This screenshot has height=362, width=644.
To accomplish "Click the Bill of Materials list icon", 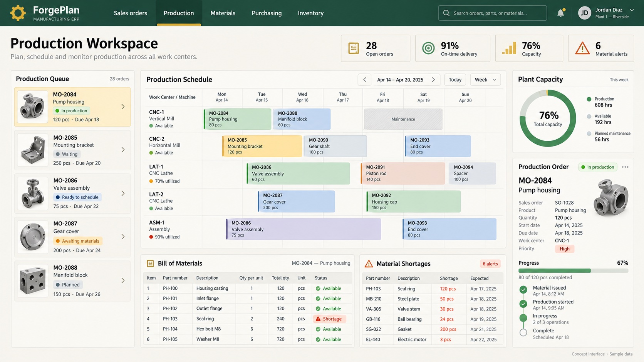I will (150, 264).
